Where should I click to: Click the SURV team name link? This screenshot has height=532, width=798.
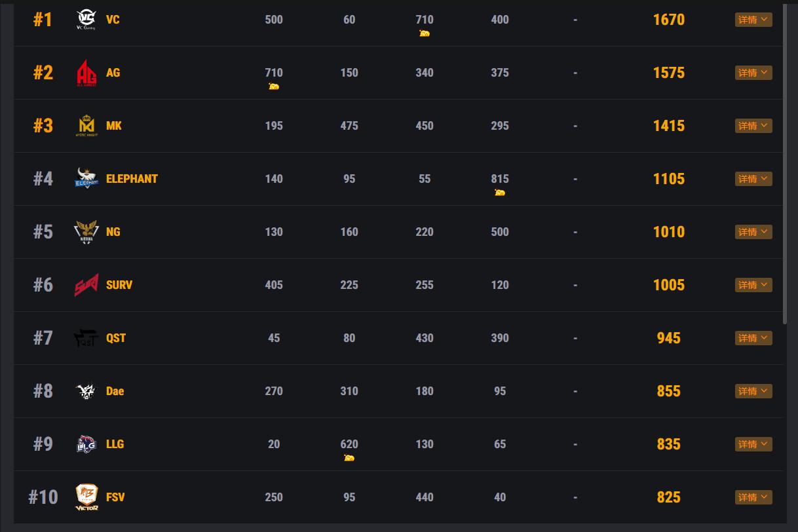point(119,285)
